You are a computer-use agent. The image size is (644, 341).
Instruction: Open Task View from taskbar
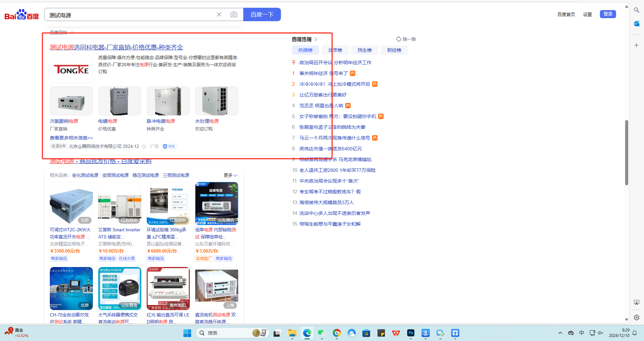pos(277,333)
